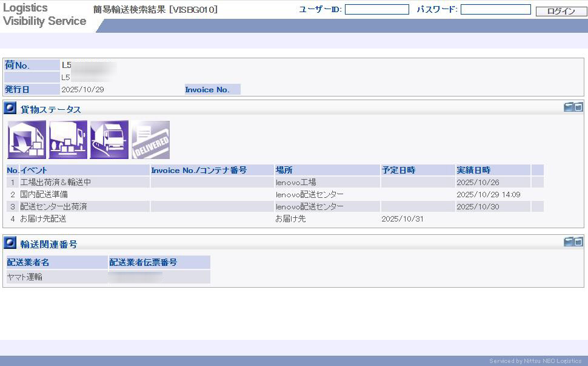Image resolution: width=588 pixels, height=366 pixels.
Task: Collapse the 貨物ステータス panel using left header icon
Action: coord(569,107)
